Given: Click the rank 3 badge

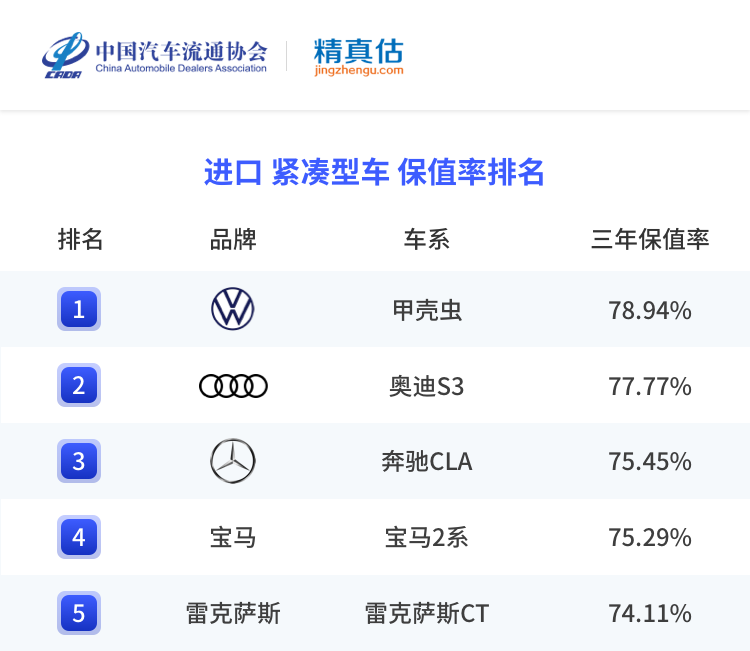Looking at the screenshot, I should 79,462.
